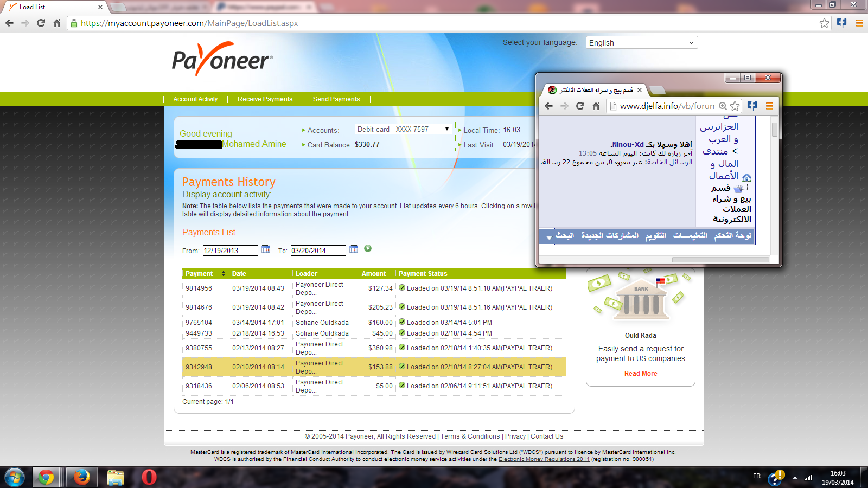Click home icon in djelfa forum window
Image resolution: width=868 pixels, height=488 pixels.
[596, 106]
